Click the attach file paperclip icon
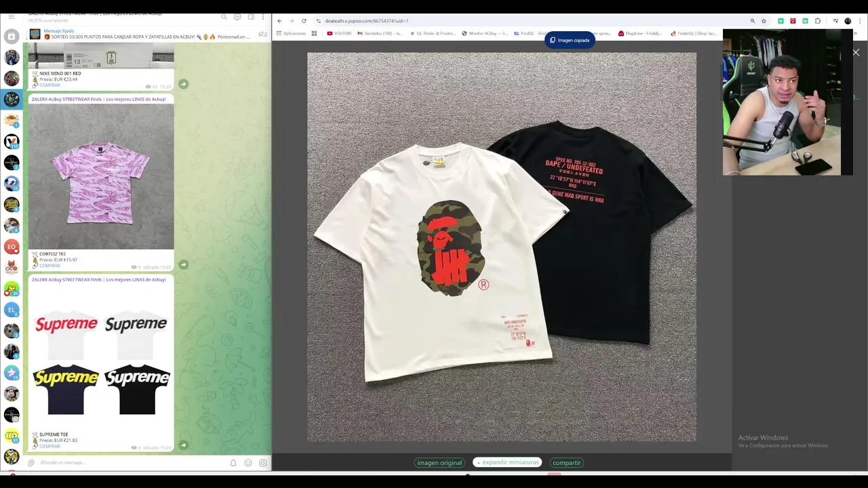 click(x=31, y=463)
